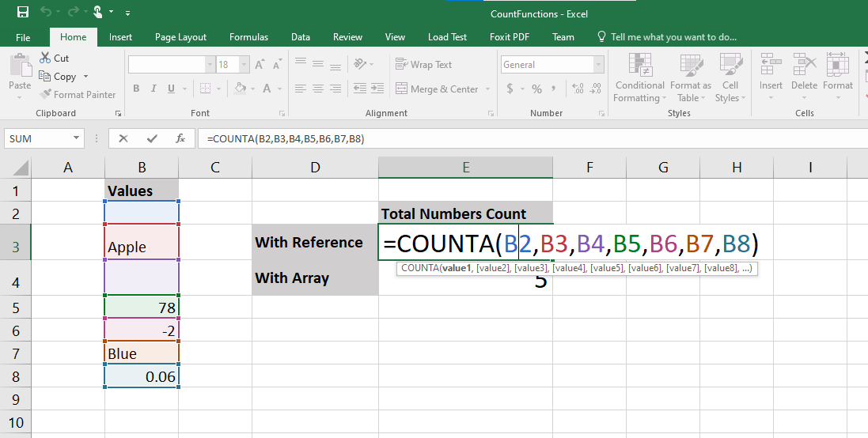868x438 pixels.
Task: Toggle Touch/Mouse mode icon
Action: (x=97, y=12)
